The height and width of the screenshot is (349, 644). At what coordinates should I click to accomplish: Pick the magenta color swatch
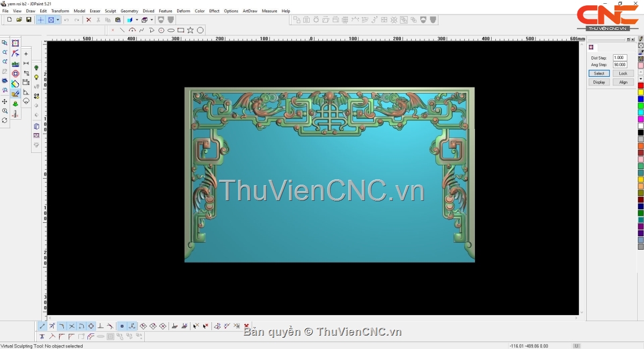tap(641, 119)
